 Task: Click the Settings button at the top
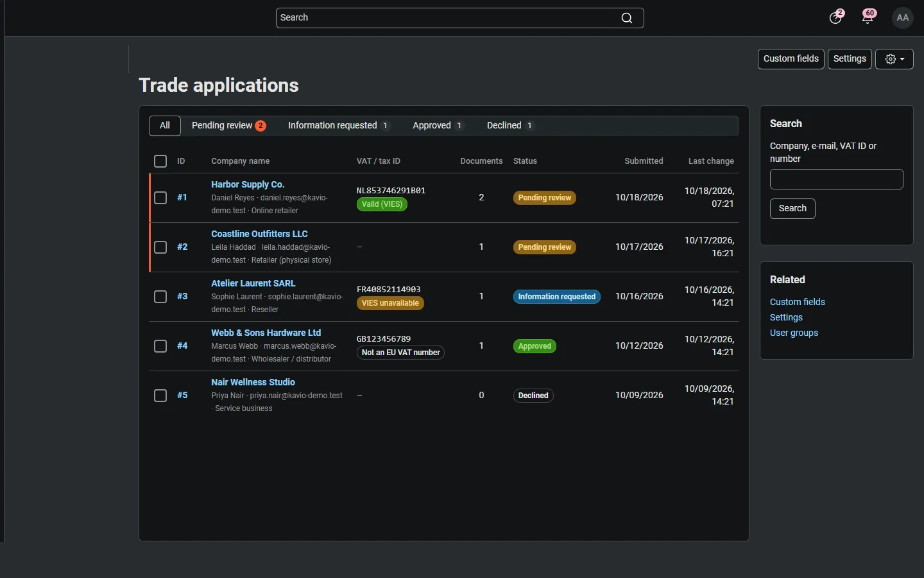pyautogui.click(x=850, y=59)
